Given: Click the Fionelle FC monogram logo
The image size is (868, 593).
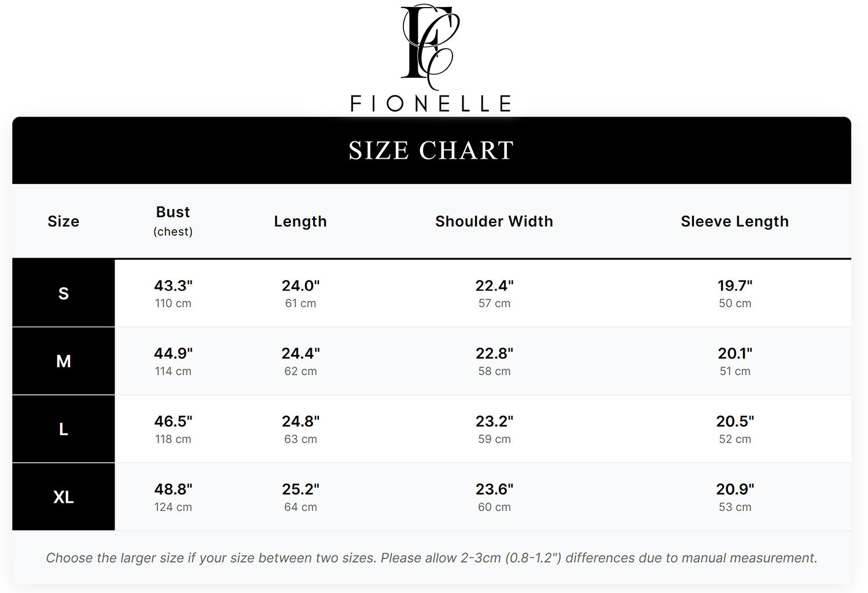Looking at the screenshot, I should [431, 46].
